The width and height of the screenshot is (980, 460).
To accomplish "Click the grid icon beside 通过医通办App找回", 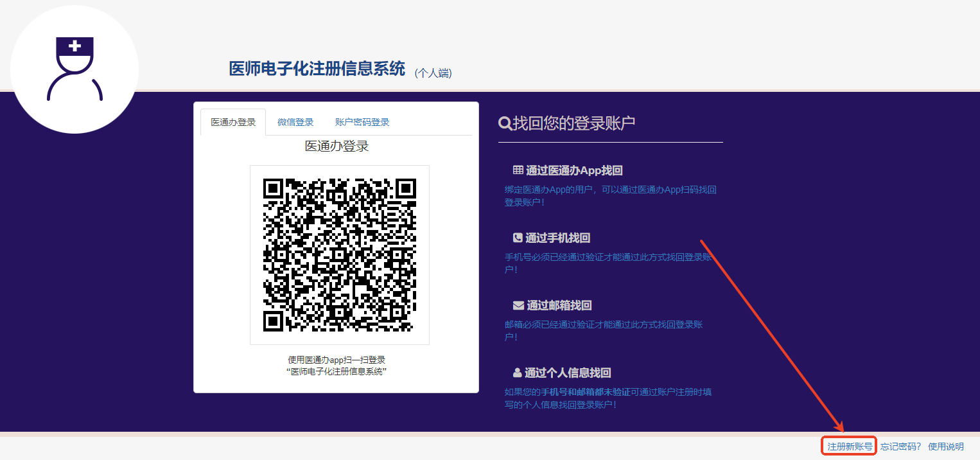I will tap(518, 170).
